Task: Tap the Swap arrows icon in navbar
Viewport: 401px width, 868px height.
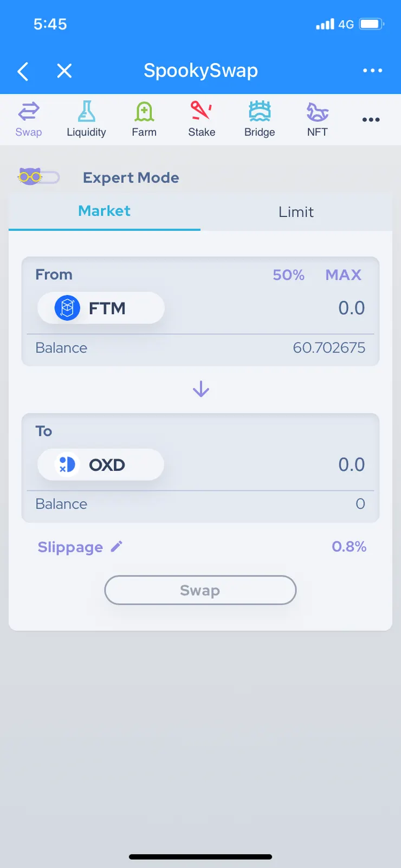Action: click(x=29, y=112)
